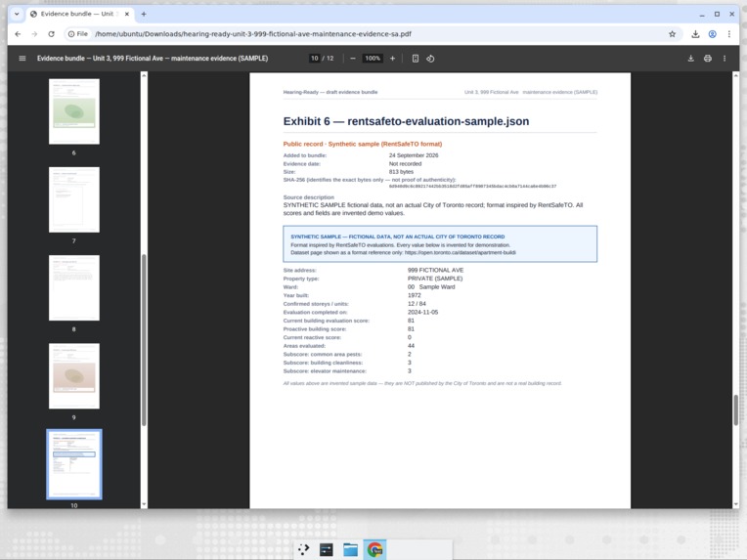Click the thumbnail panel scroll-down arrow
The height and width of the screenshot is (560, 747).
[x=144, y=504]
